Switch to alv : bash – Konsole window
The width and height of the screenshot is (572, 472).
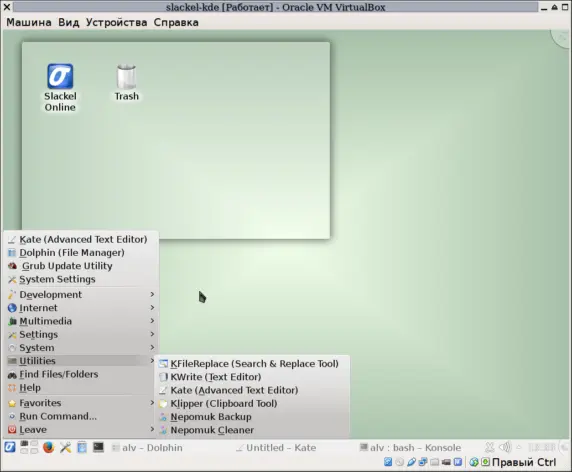click(410, 447)
